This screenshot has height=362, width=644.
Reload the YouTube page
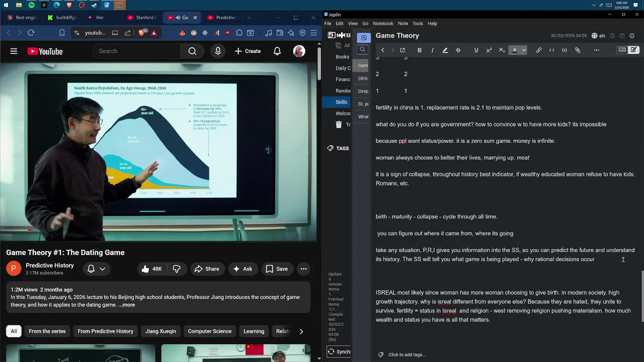(31, 33)
